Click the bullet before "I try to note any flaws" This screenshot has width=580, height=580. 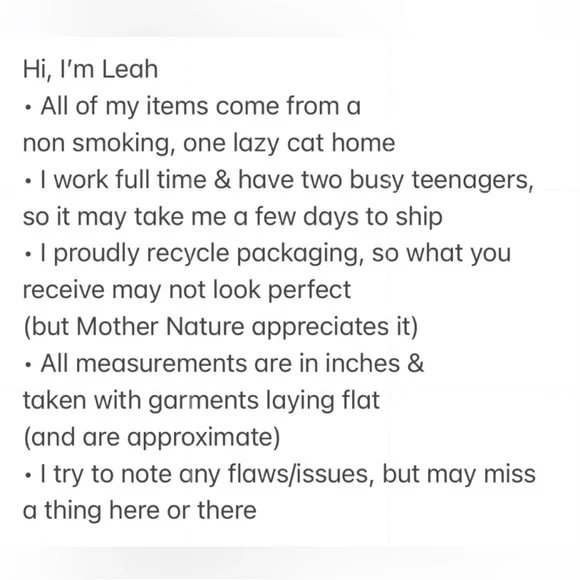coord(28,476)
